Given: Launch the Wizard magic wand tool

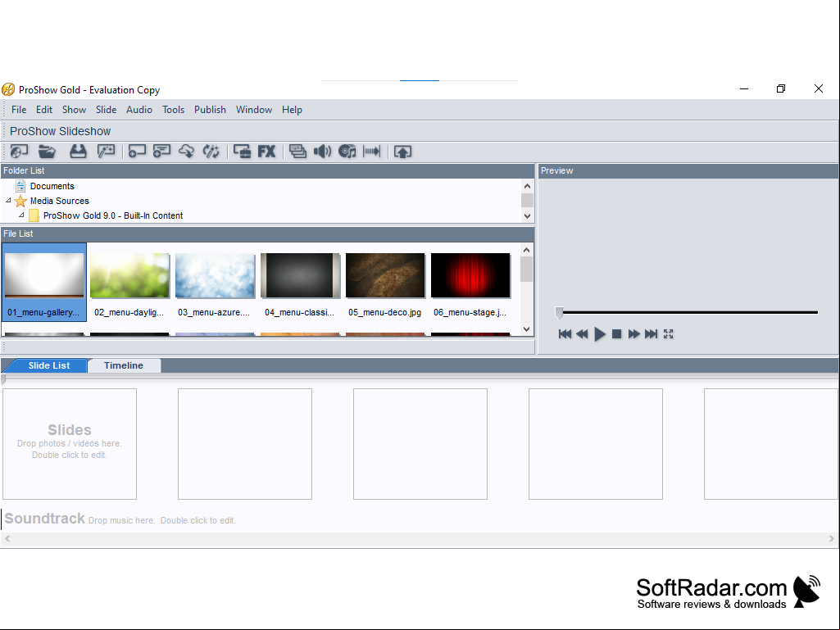Looking at the screenshot, I should (106, 152).
